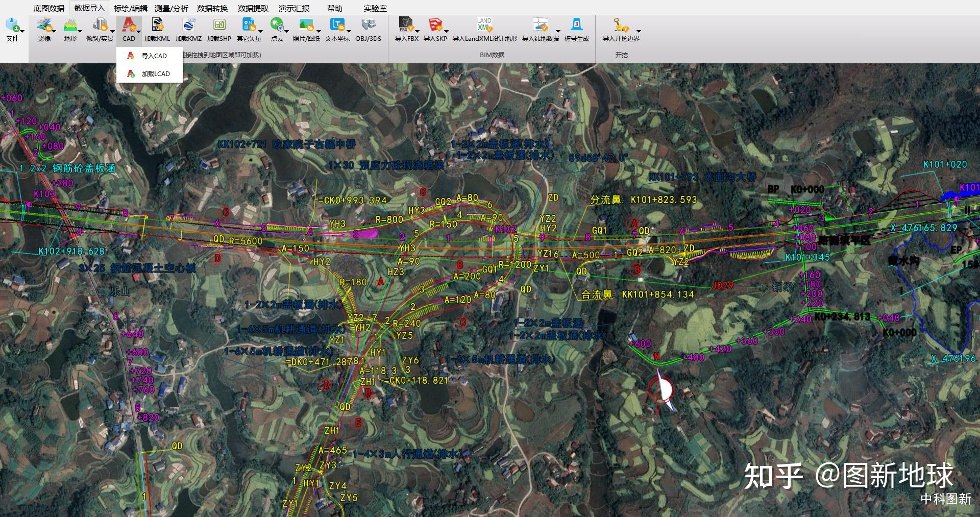Viewport: 980px width, 517px height.
Task: Click the 地形 terrain icon
Action: [70, 25]
